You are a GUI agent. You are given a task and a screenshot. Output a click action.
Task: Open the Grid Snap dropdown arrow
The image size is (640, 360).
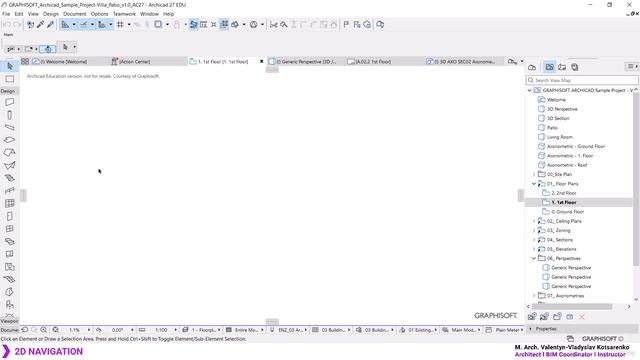point(129,24)
